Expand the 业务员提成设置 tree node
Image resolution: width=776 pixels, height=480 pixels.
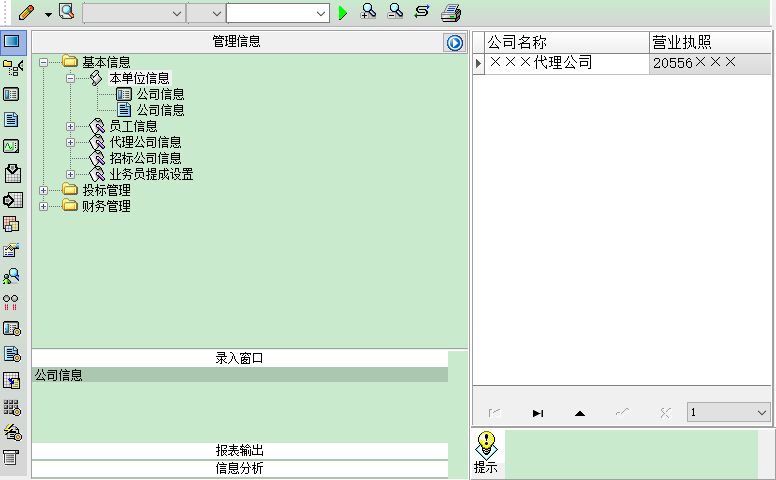tap(70, 174)
